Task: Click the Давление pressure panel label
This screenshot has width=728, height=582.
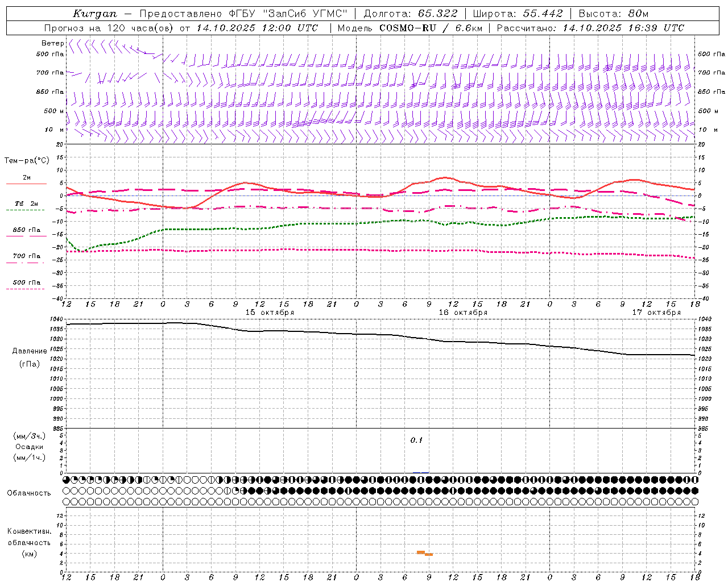Action: click(x=30, y=351)
